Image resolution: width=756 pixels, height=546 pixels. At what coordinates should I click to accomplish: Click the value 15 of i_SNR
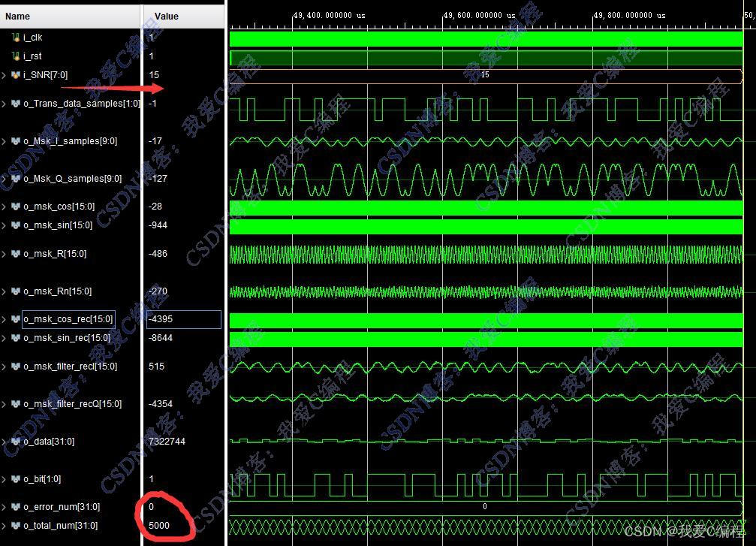154,75
